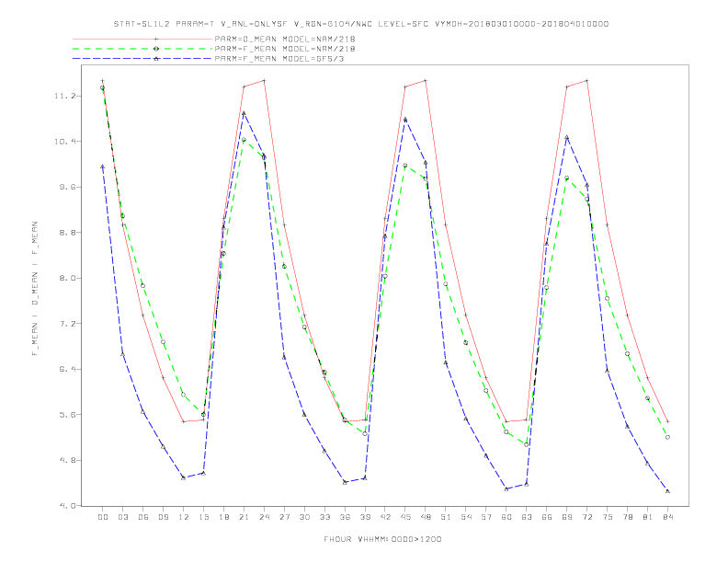
Task: Click forecast hour 03 on the x-axis
Action: click(122, 517)
